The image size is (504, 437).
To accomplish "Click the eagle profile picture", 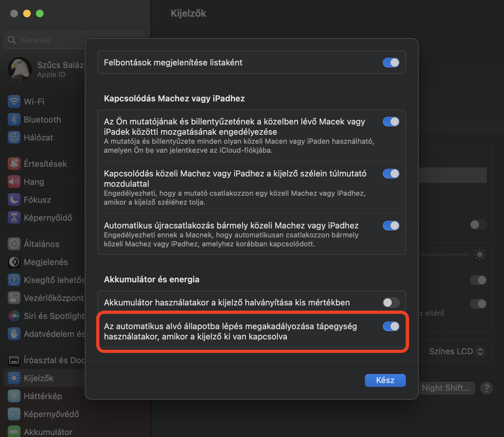I will click(x=20, y=69).
